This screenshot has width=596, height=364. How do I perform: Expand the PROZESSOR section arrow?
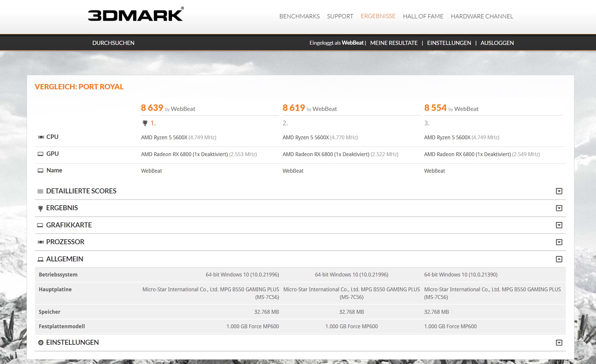559,242
